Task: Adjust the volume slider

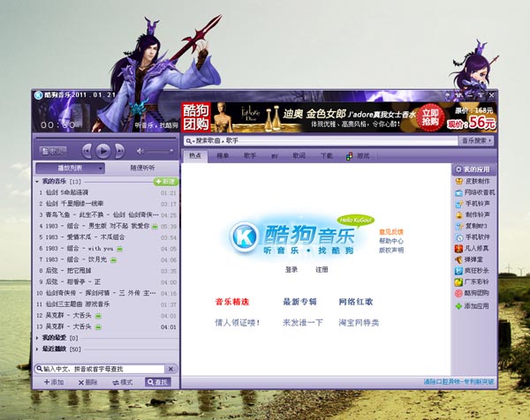Action: click(x=160, y=151)
